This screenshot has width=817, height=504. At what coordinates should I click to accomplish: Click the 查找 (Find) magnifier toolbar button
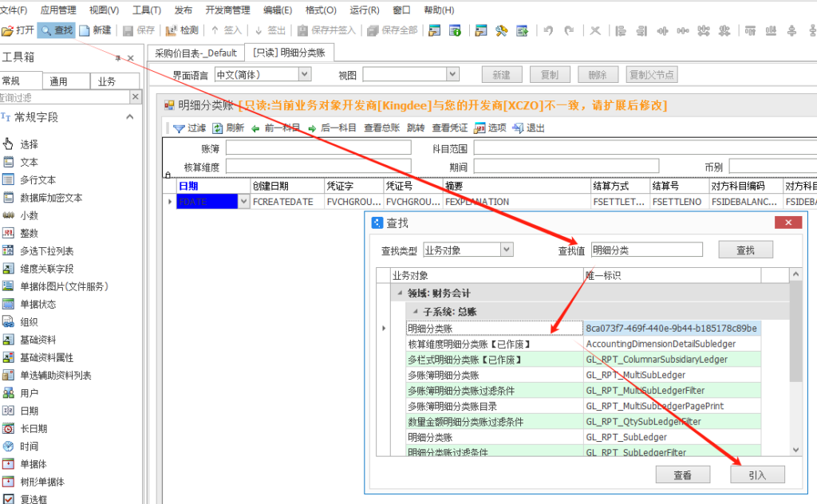click(x=47, y=30)
